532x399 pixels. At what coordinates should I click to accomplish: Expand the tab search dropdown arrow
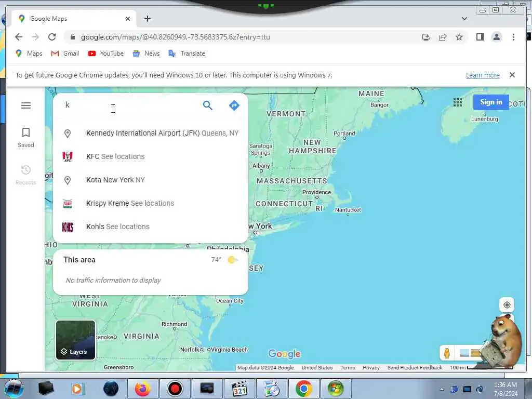[464, 19]
